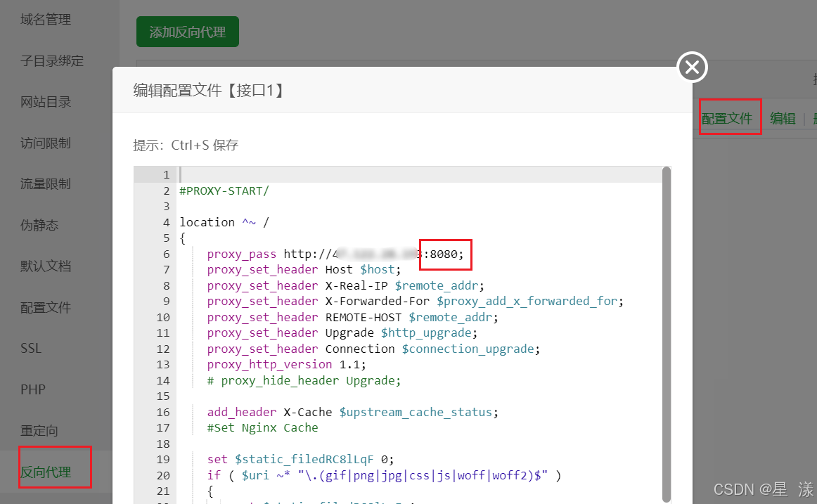Open the 子目录绑定 sidebar tab
Screen dimensions: 817x504
tap(52, 61)
